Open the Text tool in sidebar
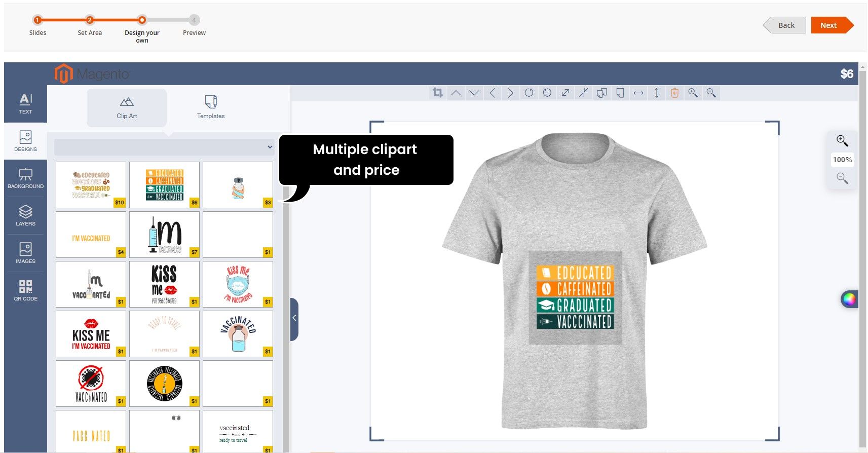The height and width of the screenshot is (453, 868). click(x=25, y=103)
